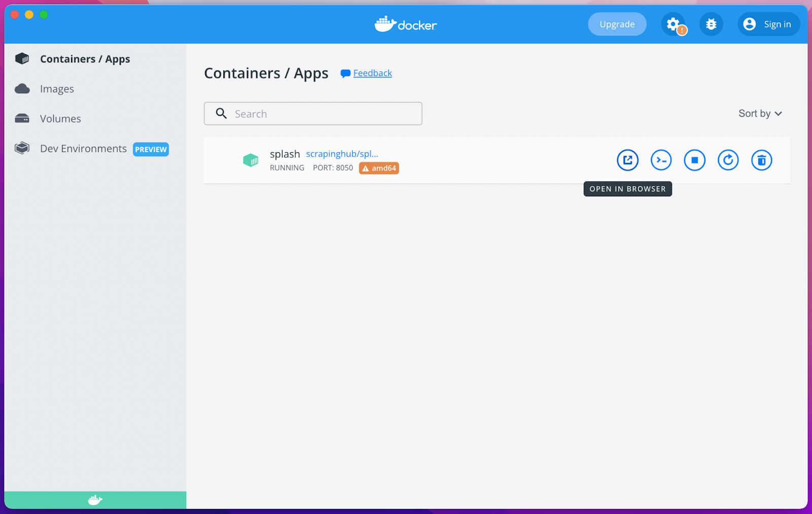
Task: Click the PREVIEW badge
Action: (x=151, y=149)
